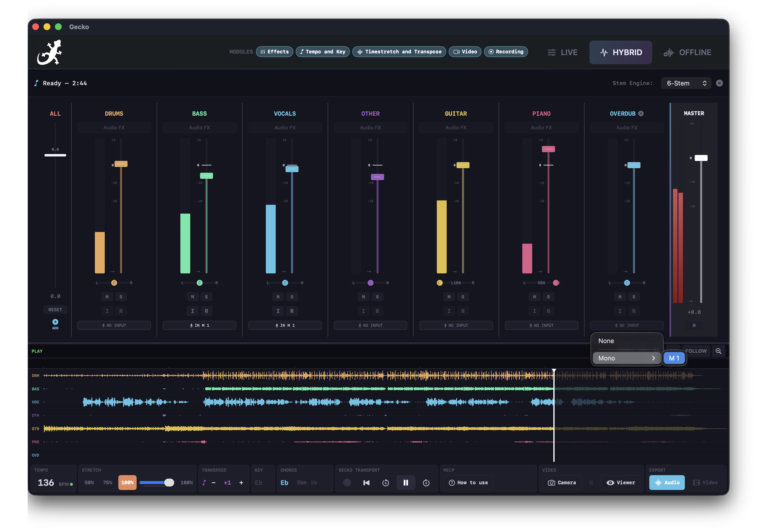
Task: Open the Stem Engine 6-Stem dropdown
Action: [686, 83]
